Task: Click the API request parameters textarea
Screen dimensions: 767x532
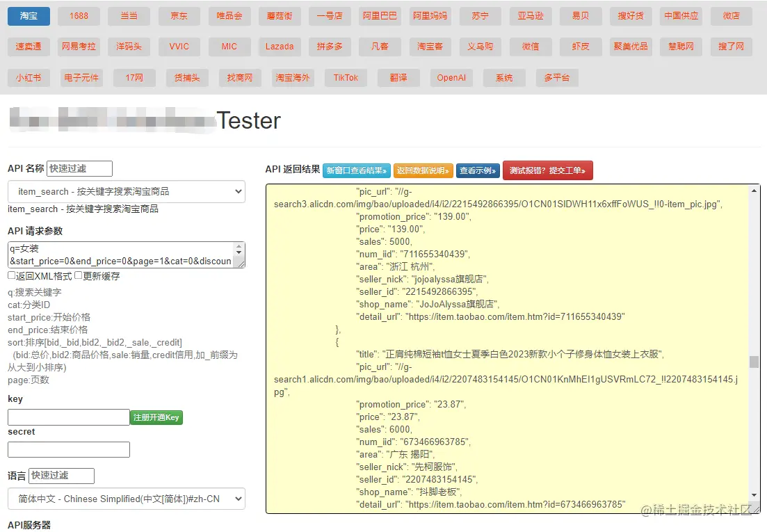Action: tap(121, 255)
